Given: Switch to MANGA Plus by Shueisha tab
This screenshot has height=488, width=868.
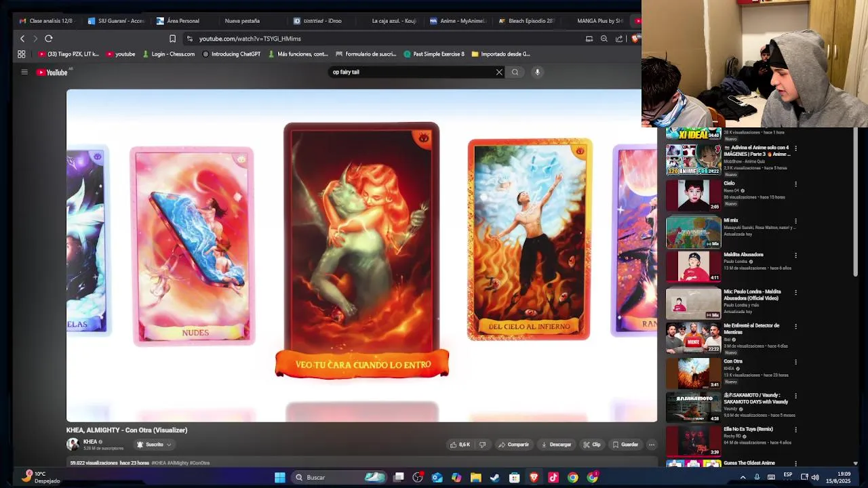Looking at the screenshot, I should [595, 21].
